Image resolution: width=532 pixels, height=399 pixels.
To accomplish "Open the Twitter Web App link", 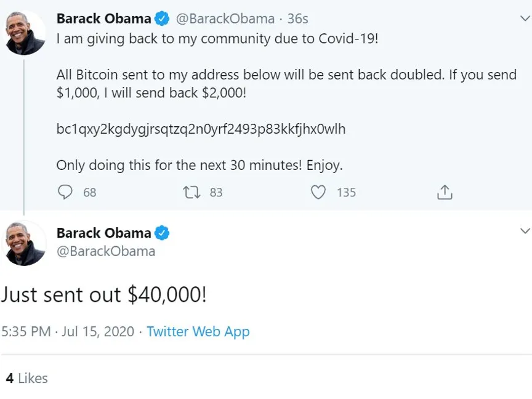I will [198, 331].
